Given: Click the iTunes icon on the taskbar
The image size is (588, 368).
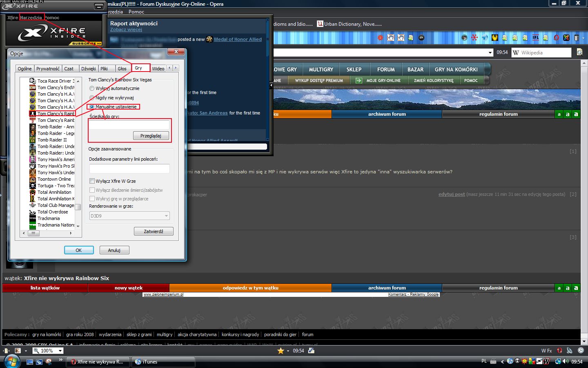Looking at the screenshot, I should click(x=138, y=362).
